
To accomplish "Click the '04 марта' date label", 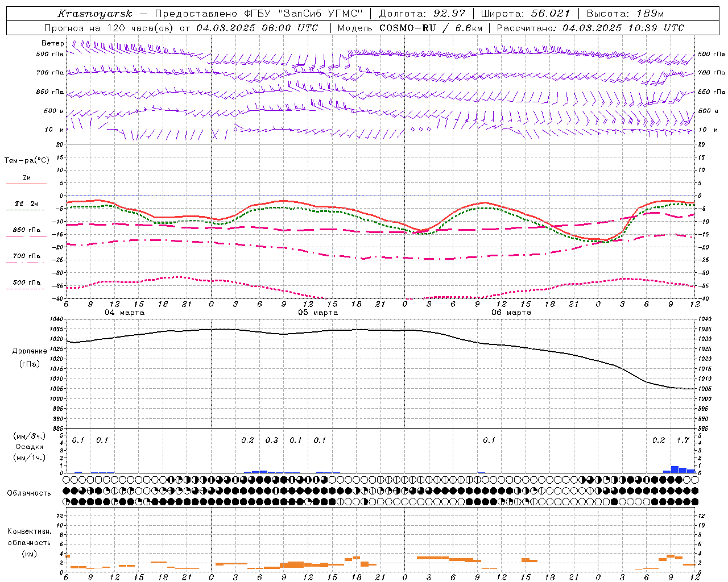I will (x=125, y=312).
